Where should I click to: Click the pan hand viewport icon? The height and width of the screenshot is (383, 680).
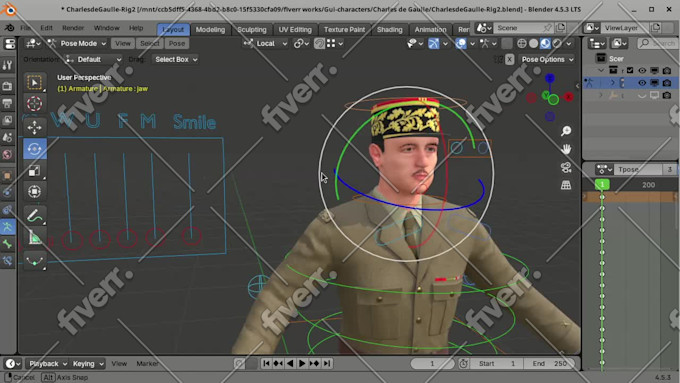(x=566, y=149)
